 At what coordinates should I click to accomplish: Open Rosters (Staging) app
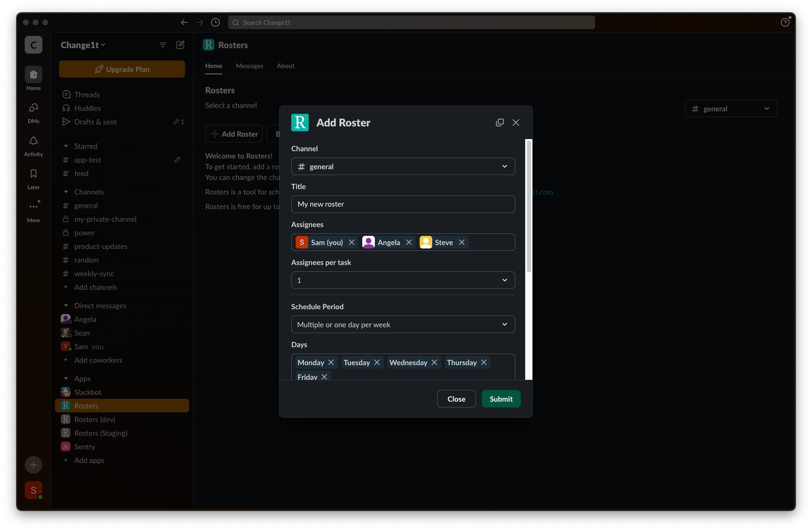122,433
